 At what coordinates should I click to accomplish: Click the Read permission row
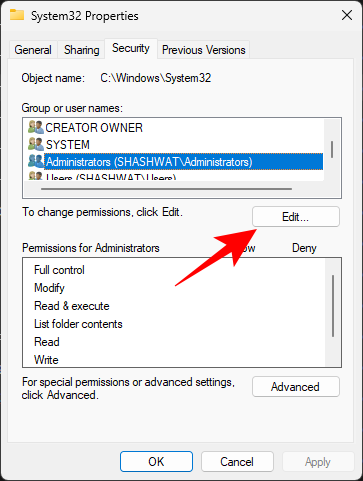pos(47,342)
